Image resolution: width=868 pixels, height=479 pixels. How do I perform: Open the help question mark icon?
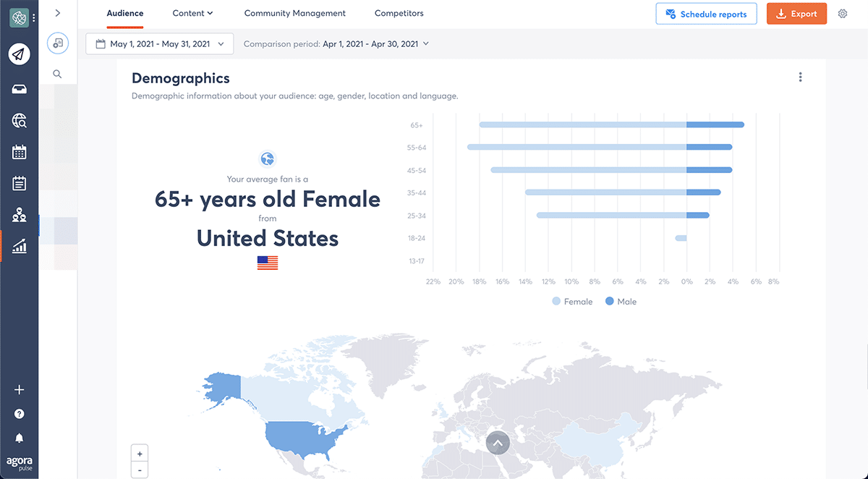(x=20, y=414)
